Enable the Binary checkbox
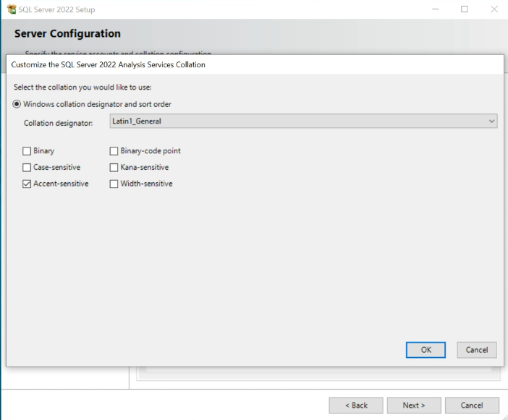The width and height of the screenshot is (508, 420). (27, 151)
